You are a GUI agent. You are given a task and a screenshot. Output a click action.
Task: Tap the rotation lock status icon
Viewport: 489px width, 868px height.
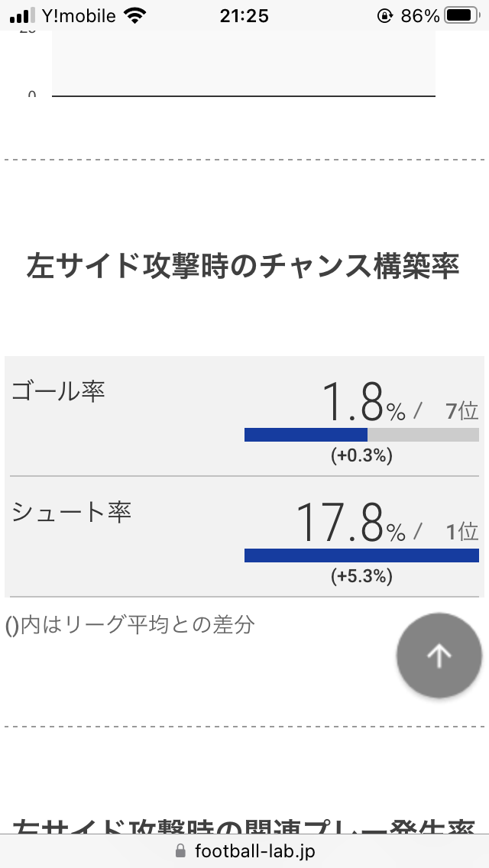click(384, 15)
